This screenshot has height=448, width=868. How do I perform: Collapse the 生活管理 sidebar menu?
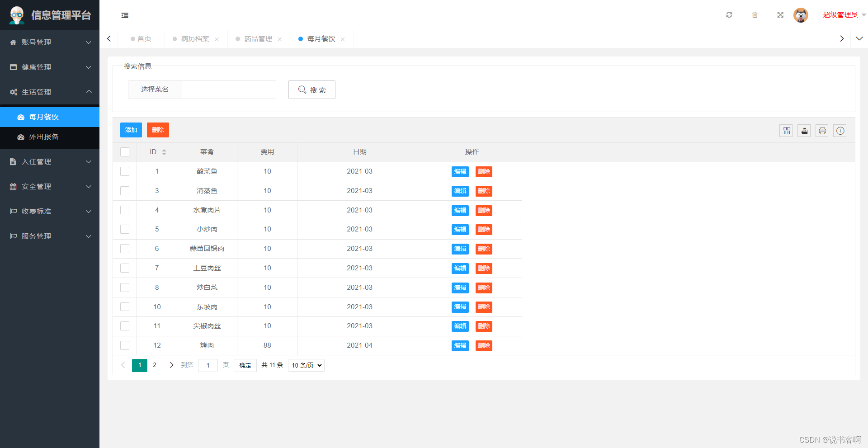(x=50, y=92)
